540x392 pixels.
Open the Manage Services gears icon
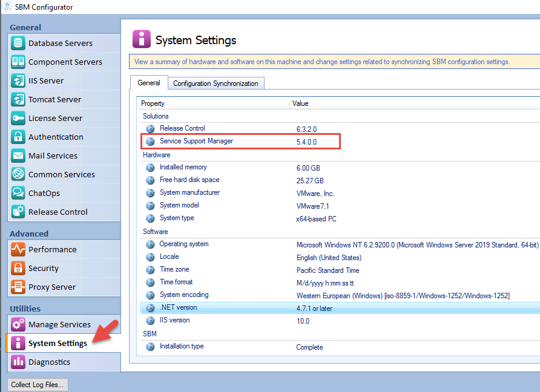18,324
